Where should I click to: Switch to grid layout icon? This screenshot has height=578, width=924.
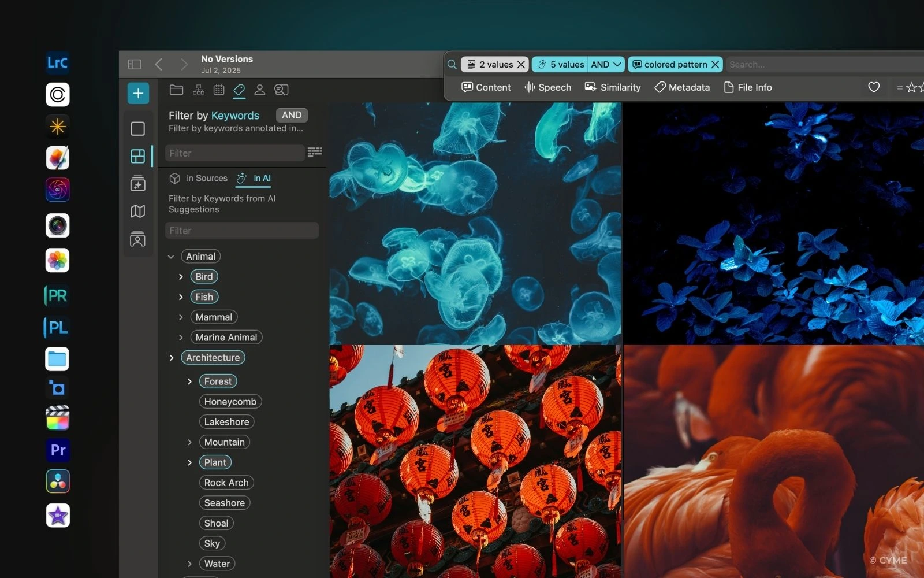tap(137, 156)
